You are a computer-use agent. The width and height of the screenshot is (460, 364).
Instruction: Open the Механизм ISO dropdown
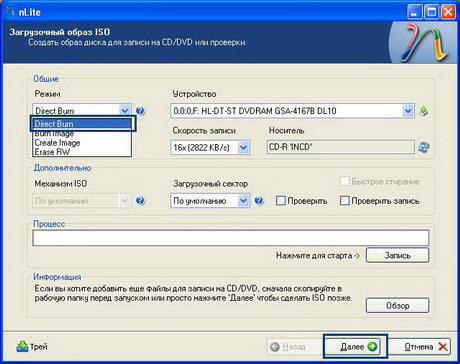click(x=124, y=201)
